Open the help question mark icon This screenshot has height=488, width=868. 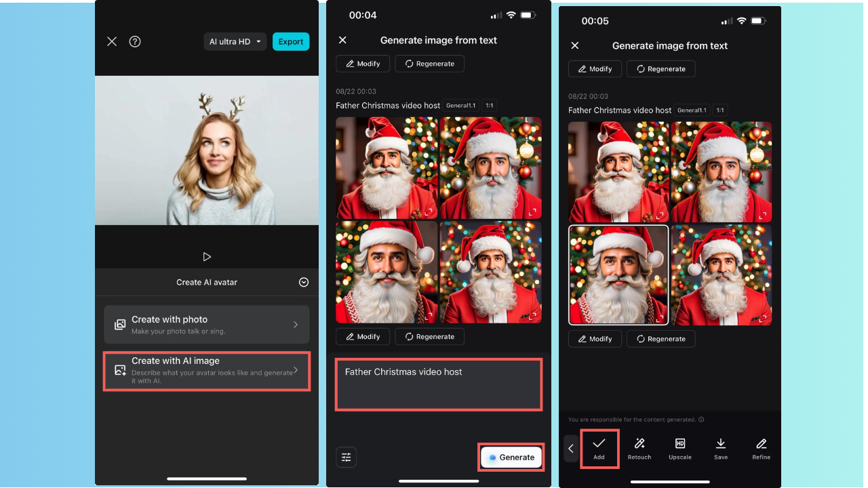click(x=135, y=41)
